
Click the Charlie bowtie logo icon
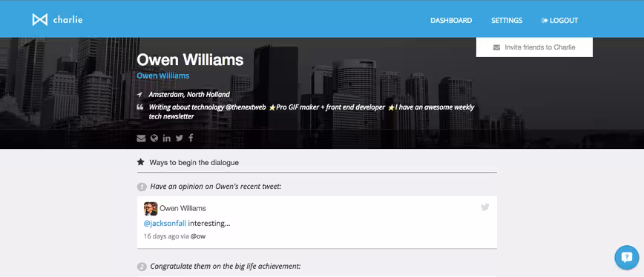40,20
